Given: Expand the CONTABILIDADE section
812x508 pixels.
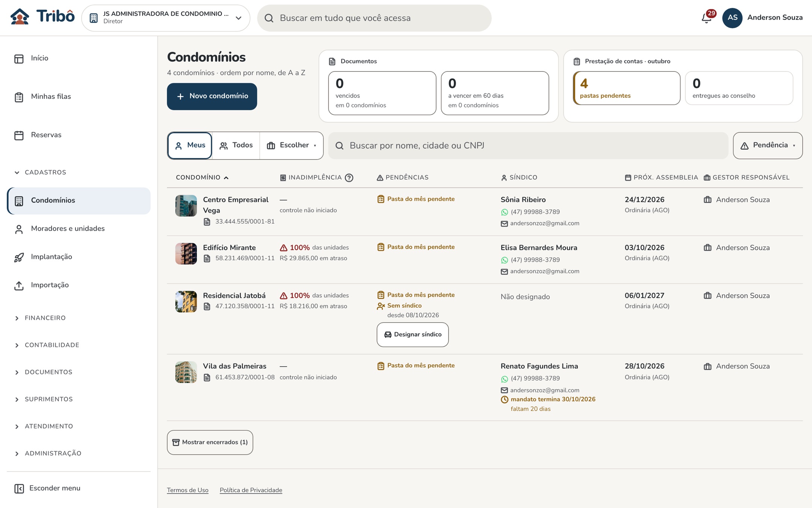Looking at the screenshot, I should tap(47, 345).
